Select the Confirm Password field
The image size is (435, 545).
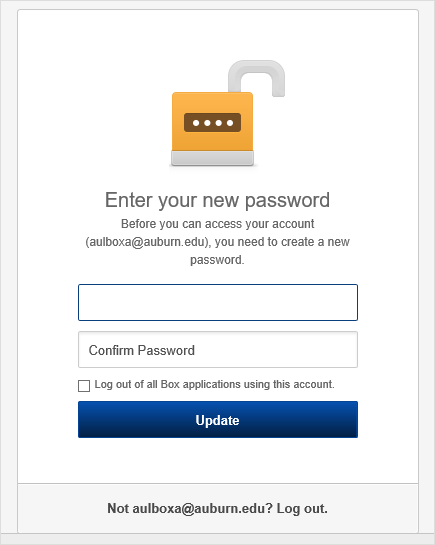[x=218, y=349]
